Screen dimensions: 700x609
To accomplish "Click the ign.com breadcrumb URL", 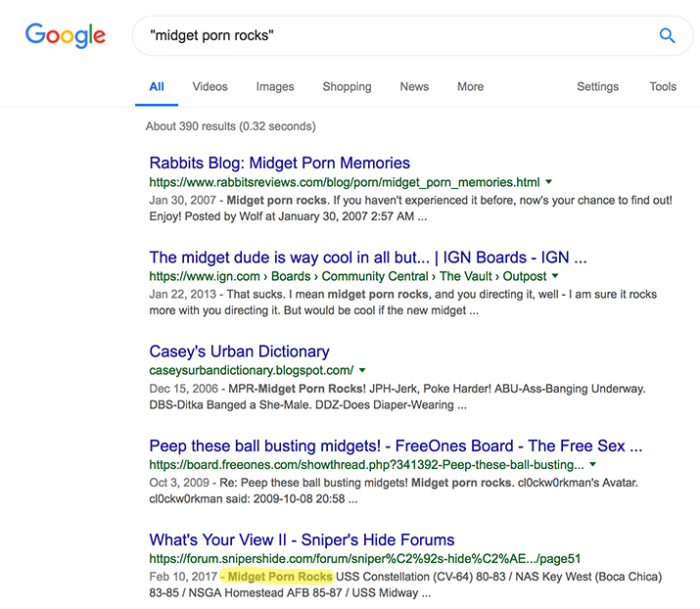I will (x=348, y=276).
